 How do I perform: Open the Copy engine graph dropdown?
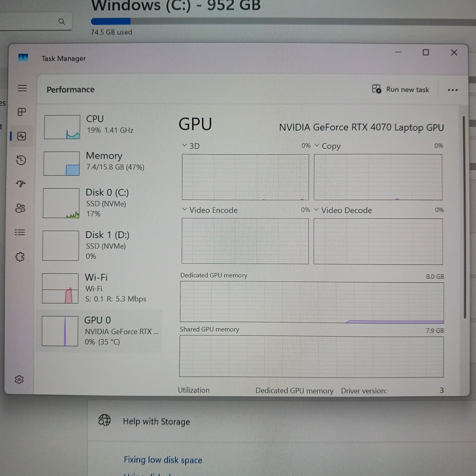pyautogui.click(x=317, y=146)
